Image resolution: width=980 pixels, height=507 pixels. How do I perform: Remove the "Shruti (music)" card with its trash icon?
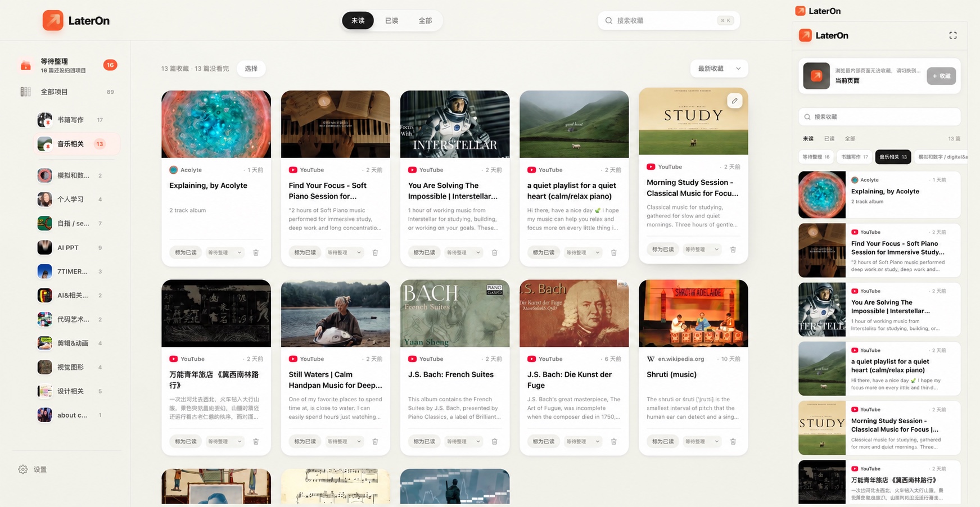pyautogui.click(x=733, y=442)
